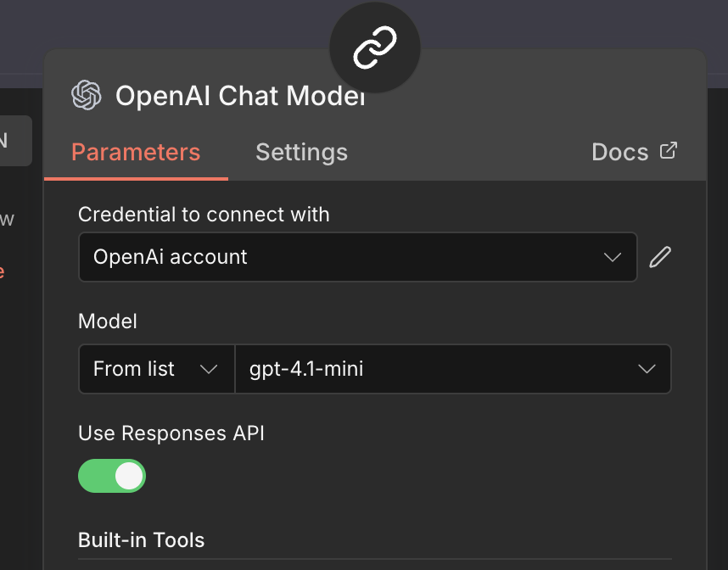Open the gpt-4.1-mini model dropdown
The width and height of the screenshot is (728, 570).
[453, 369]
